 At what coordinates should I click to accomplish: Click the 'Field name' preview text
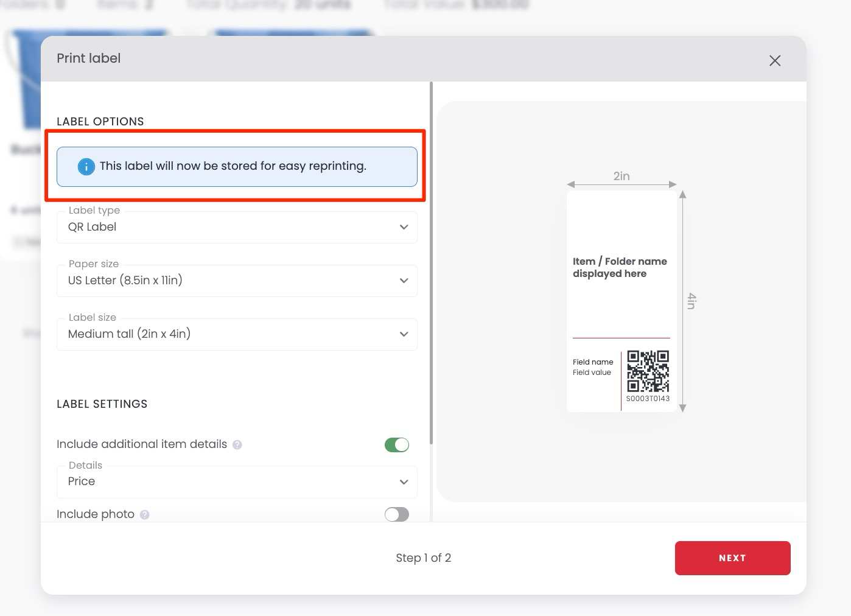[593, 362]
